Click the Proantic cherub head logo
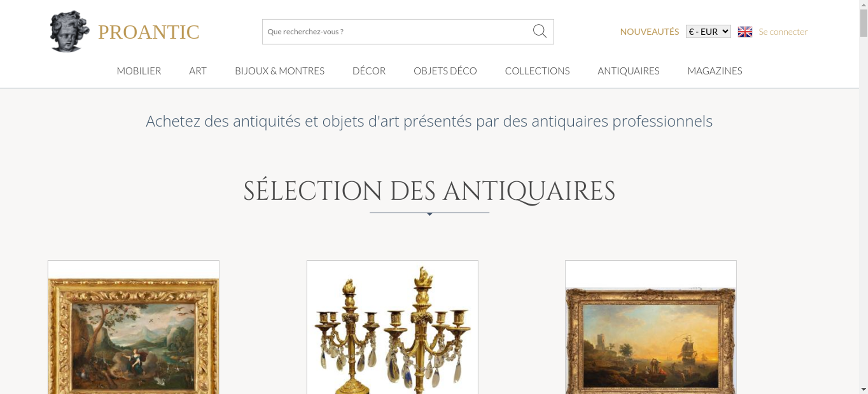This screenshot has height=394, width=868. pos(69,32)
